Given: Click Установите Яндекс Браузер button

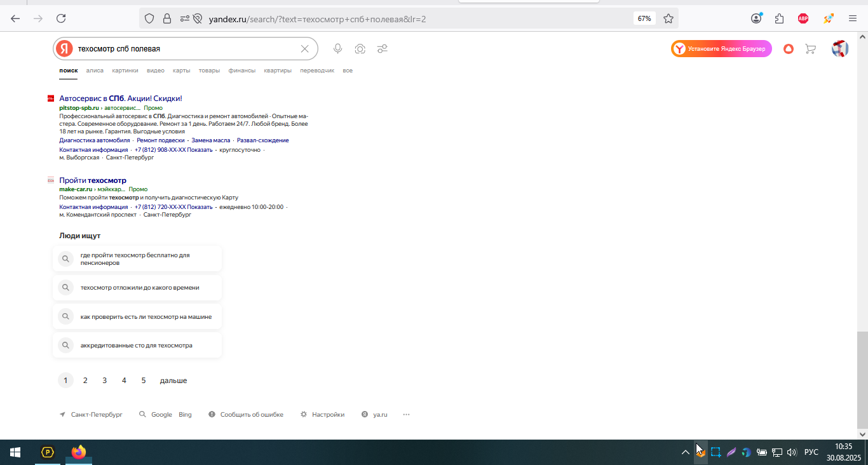Looking at the screenshot, I should coord(721,49).
